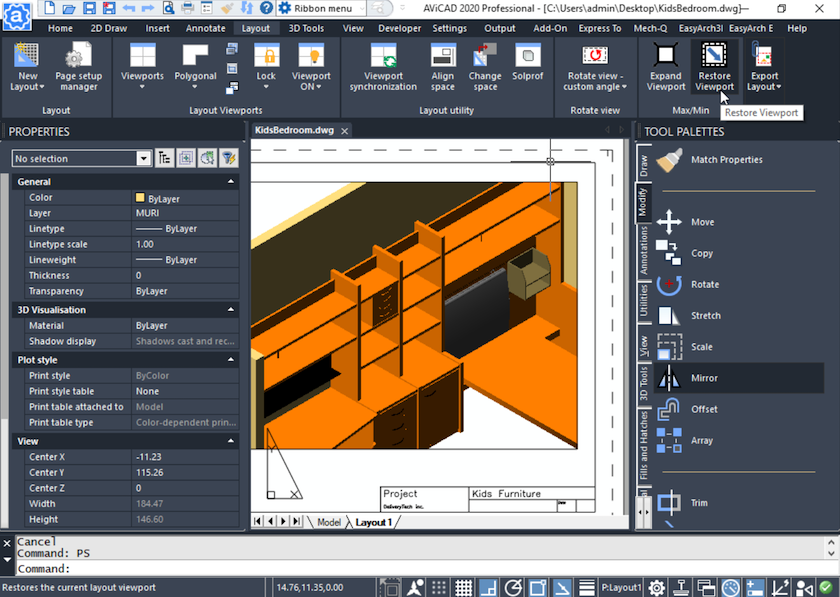Collapse the General properties section
840x597 pixels.
231,182
